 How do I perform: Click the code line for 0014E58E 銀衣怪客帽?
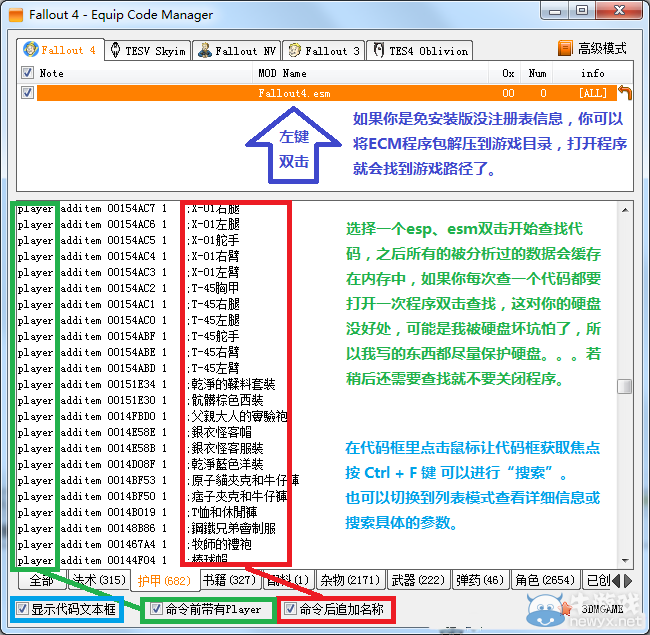point(135,432)
